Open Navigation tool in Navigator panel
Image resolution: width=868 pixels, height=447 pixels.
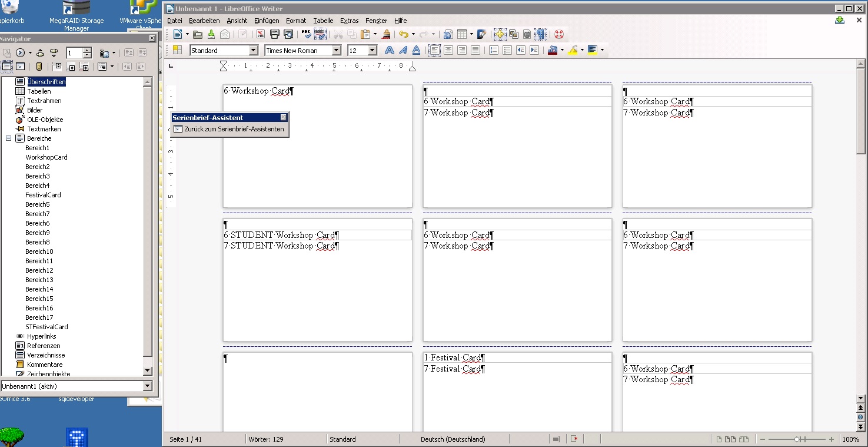click(x=20, y=52)
